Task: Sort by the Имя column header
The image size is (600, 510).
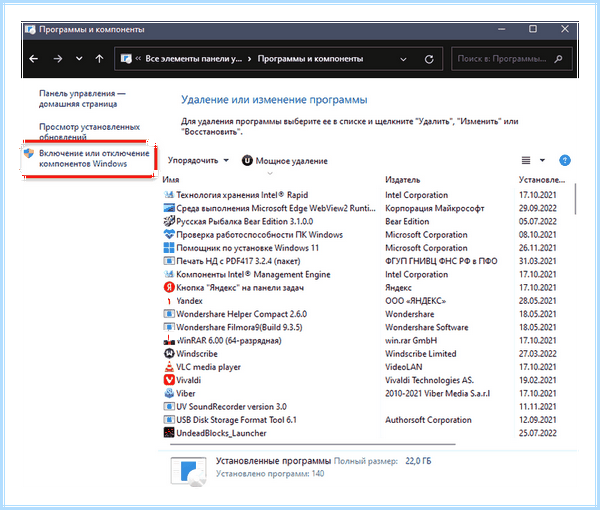Action: coord(171,179)
